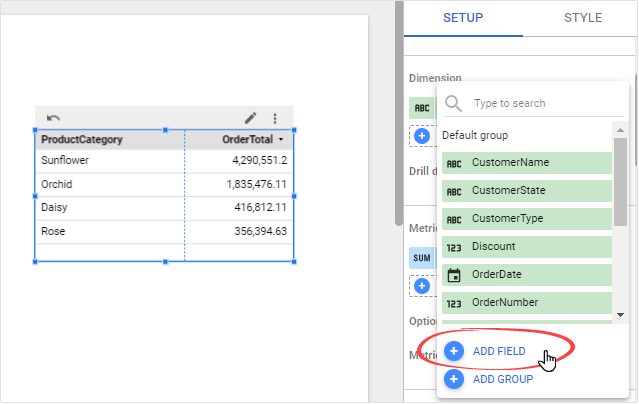Click the magnifier search icon
The image size is (639, 404).
pyautogui.click(x=453, y=104)
